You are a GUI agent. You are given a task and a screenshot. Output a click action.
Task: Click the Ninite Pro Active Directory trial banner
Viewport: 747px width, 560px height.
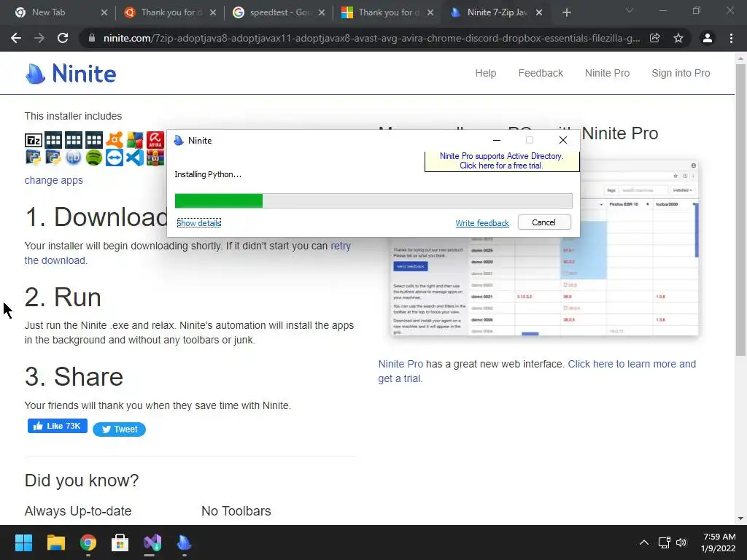pyautogui.click(x=502, y=161)
